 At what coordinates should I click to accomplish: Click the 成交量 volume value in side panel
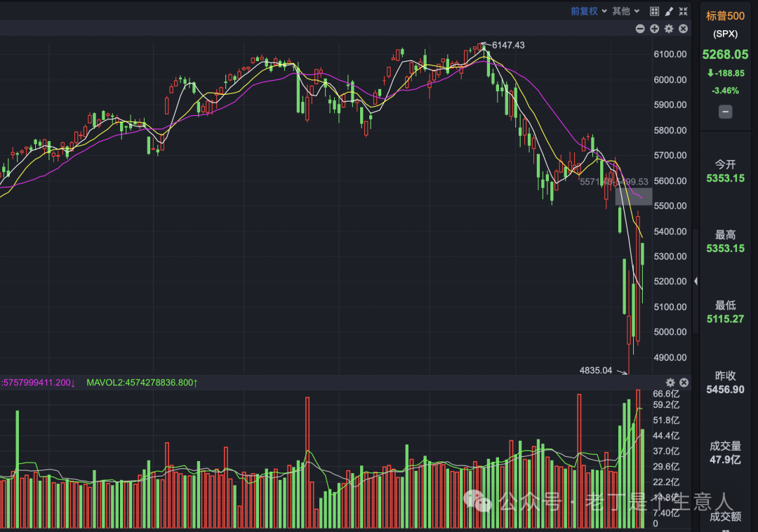726,460
